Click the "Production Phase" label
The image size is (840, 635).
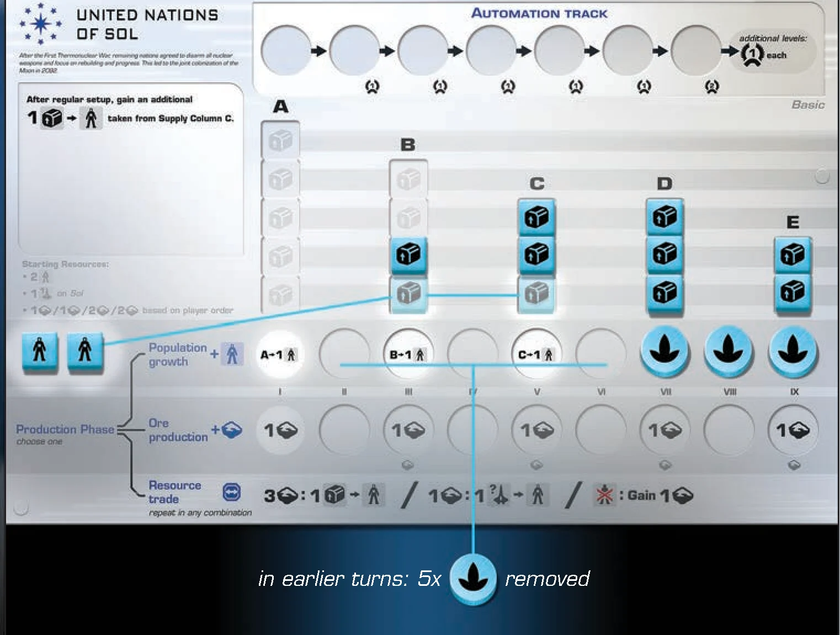tap(65, 429)
